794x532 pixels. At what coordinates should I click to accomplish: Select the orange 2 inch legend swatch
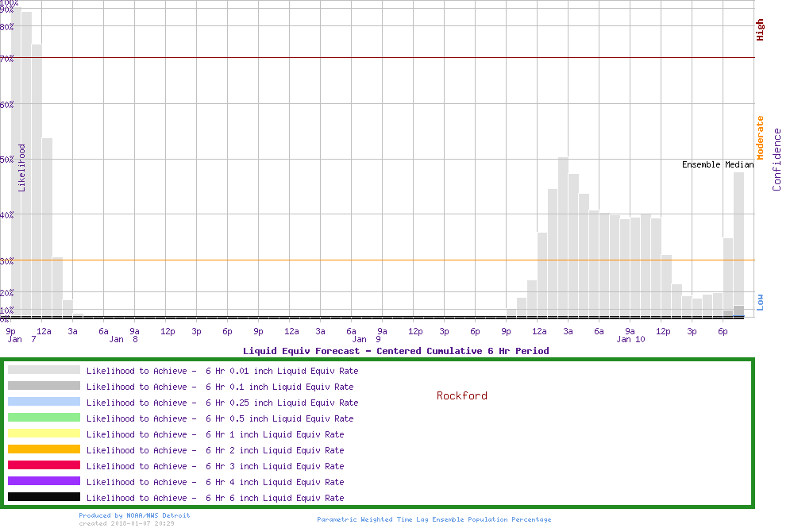click(x=44, y=449)
